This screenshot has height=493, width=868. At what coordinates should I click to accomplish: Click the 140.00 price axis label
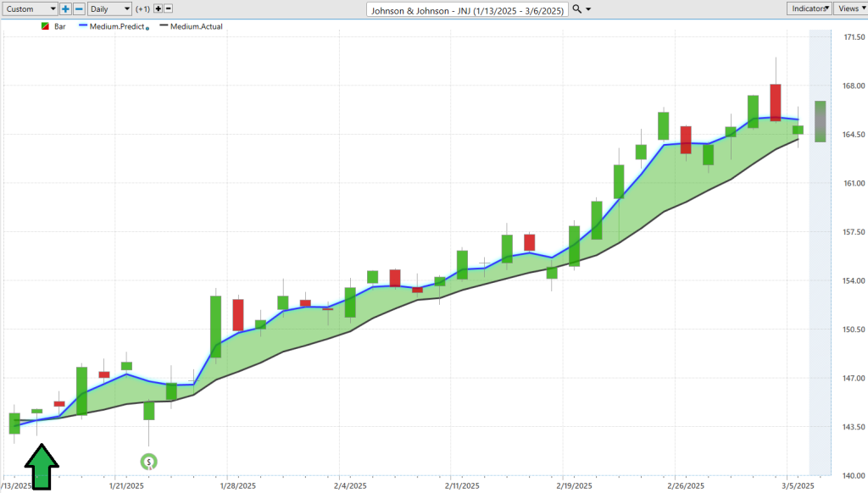point(854,475)
